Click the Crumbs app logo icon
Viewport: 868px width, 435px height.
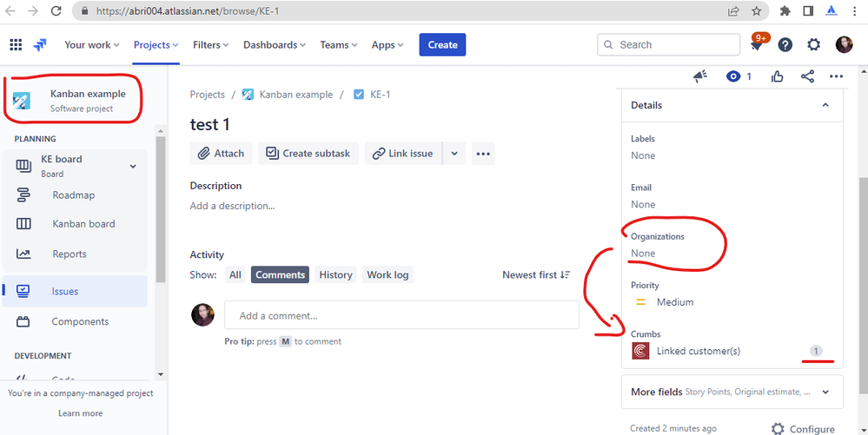640,351
